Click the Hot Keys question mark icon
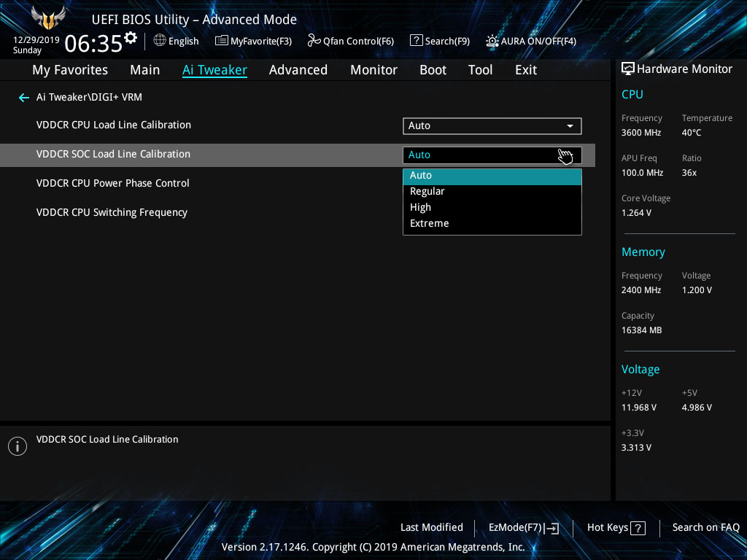747x560 pixels. pyautogui.click(x=638, y=528)
